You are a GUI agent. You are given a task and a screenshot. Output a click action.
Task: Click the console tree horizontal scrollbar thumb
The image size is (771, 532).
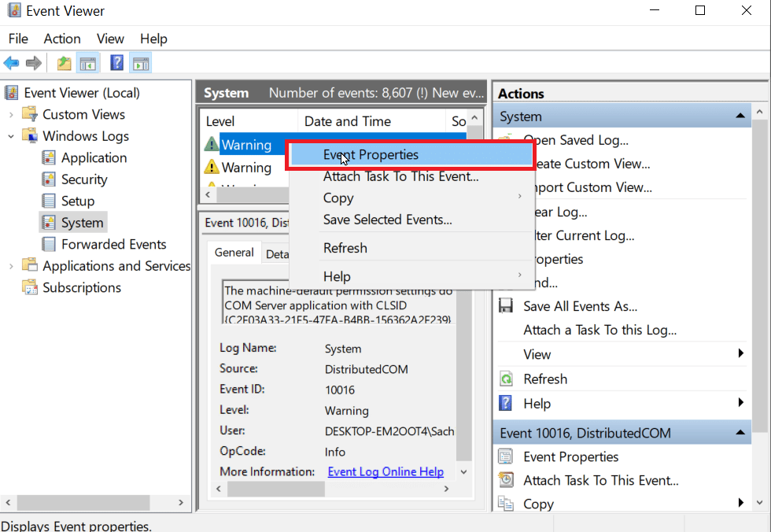83,503
